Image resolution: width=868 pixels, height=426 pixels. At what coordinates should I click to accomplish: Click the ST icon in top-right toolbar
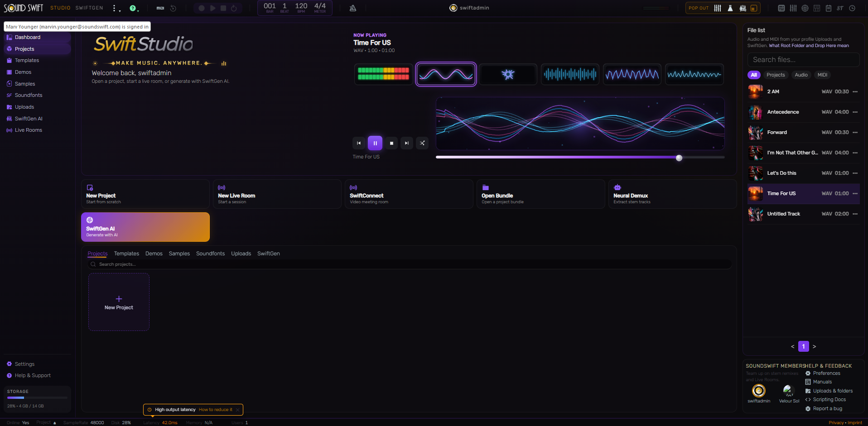(840, 8)
